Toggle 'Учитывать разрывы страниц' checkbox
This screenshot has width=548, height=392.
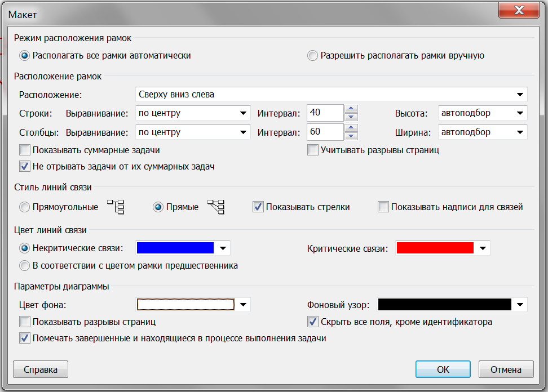pos(313,150)
